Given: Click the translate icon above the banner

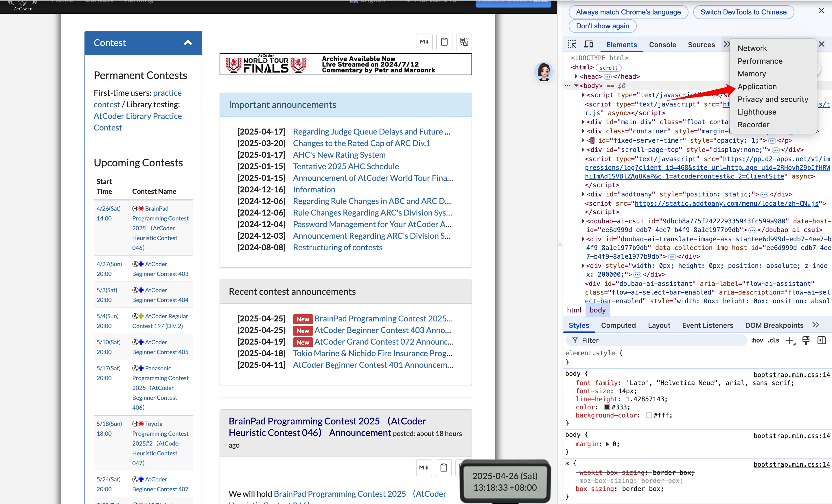Looking at the screenshot, I should click(464, 42).
